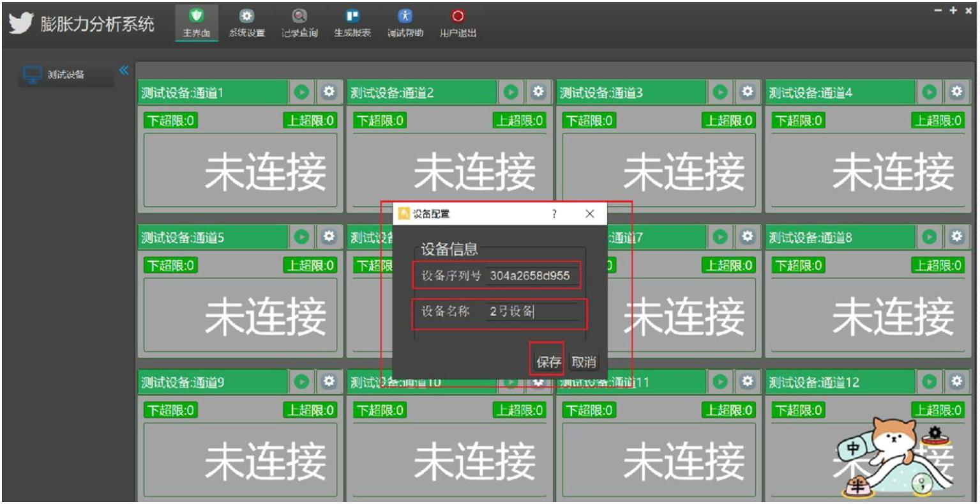The height and width of the screenshot is (504, 980).
Task: Click the 调试帮助 help icon
Action: pyautogui.click(x=405, y=17)
